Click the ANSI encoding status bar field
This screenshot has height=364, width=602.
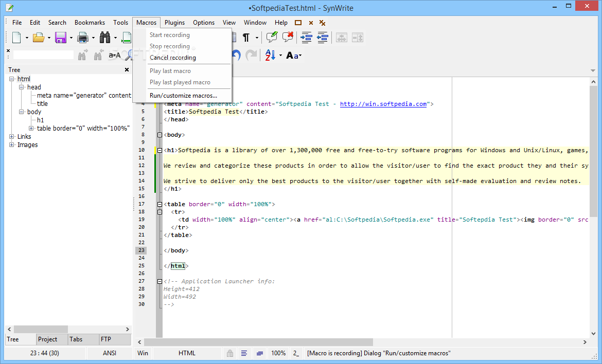110,353
